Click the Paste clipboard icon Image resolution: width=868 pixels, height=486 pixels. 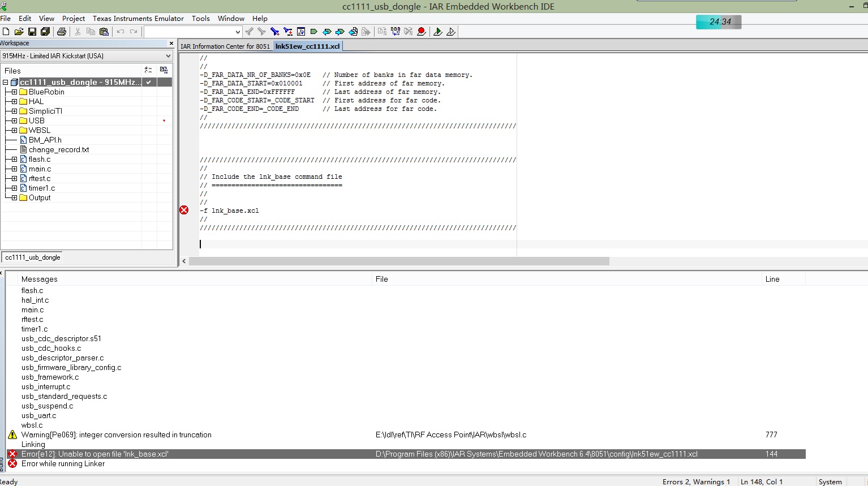point(104,32)
